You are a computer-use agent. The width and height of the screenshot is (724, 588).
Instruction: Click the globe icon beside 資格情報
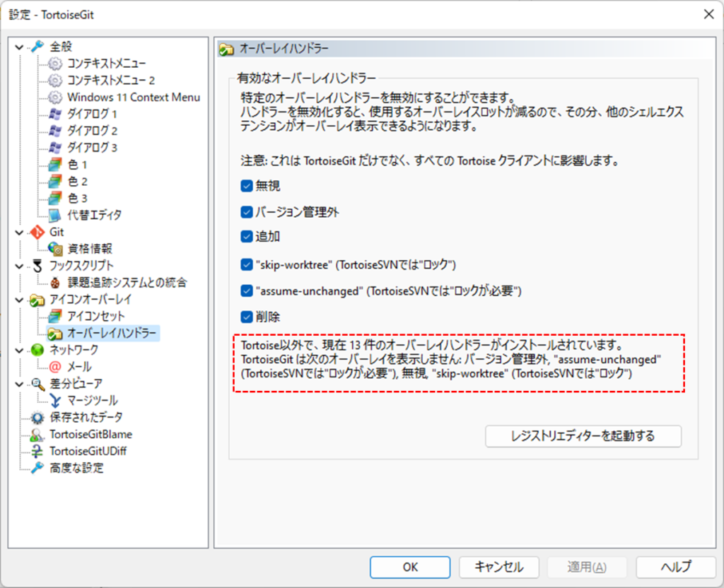click(55, 249)
